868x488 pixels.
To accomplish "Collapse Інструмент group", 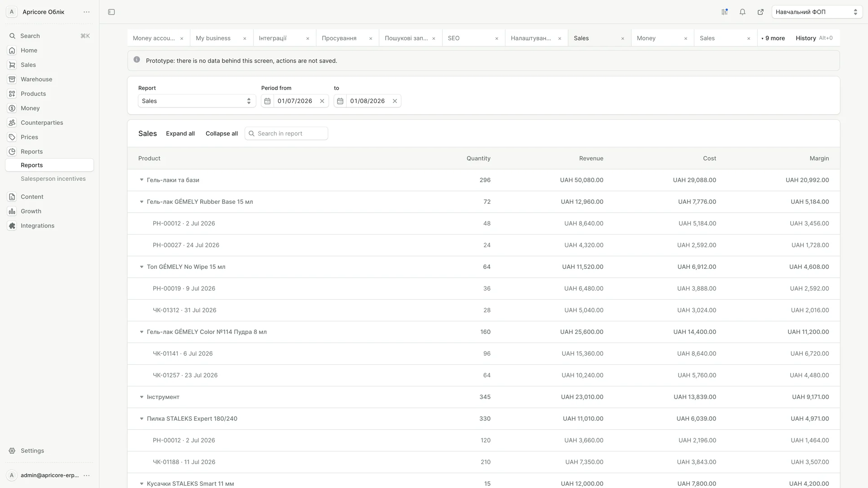I will pos(142,397).
